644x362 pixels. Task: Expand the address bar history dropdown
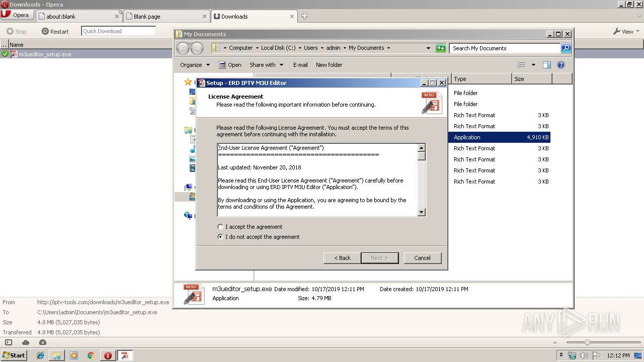[428, 48]
